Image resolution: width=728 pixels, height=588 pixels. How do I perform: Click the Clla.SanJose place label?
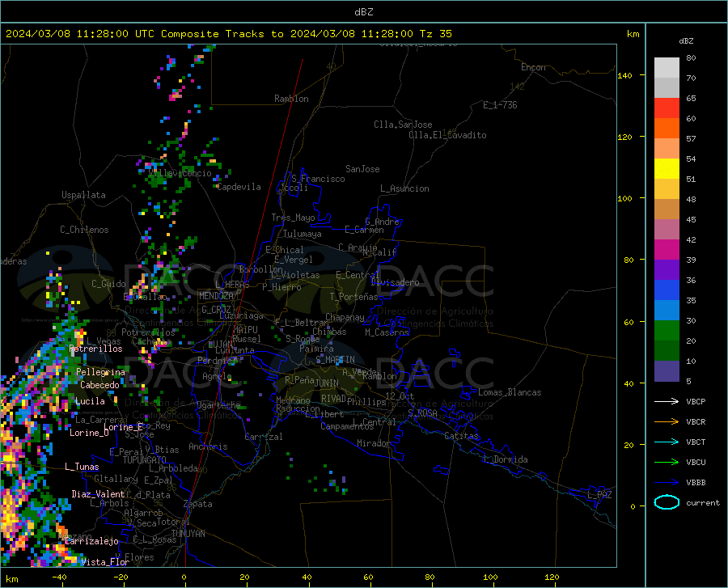coord(403,125)
